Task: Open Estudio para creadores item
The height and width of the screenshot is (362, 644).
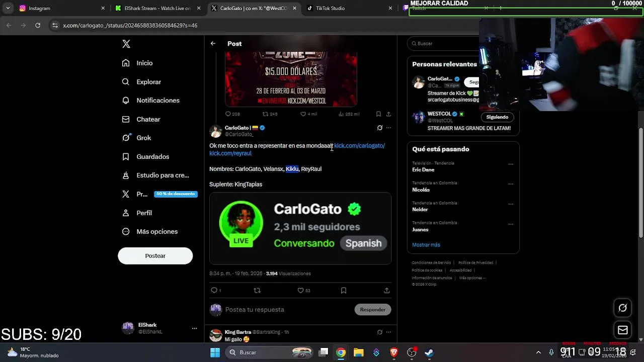Action: [x=156, y=175]
